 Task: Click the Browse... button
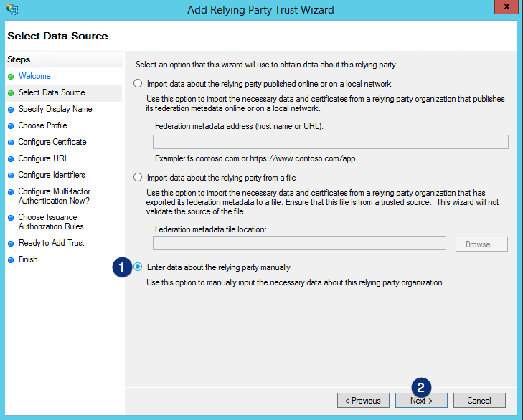[481, 244]
